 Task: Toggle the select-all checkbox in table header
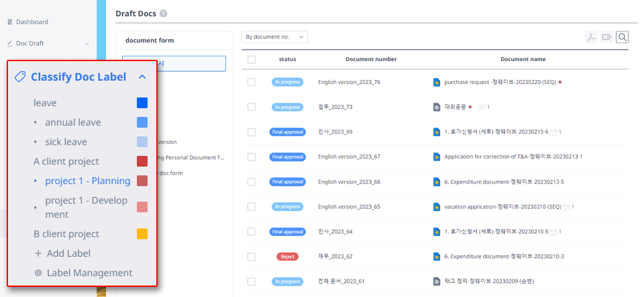[x=252, y=59]
